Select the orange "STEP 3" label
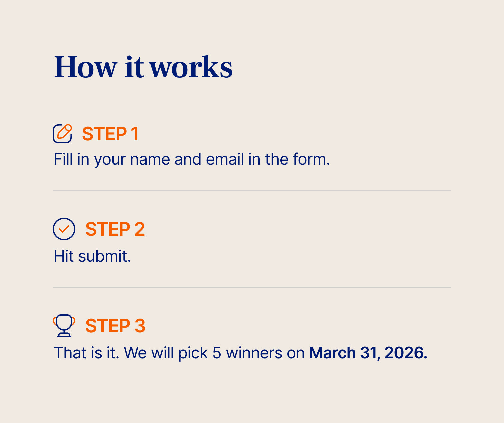 click(115, 326)
